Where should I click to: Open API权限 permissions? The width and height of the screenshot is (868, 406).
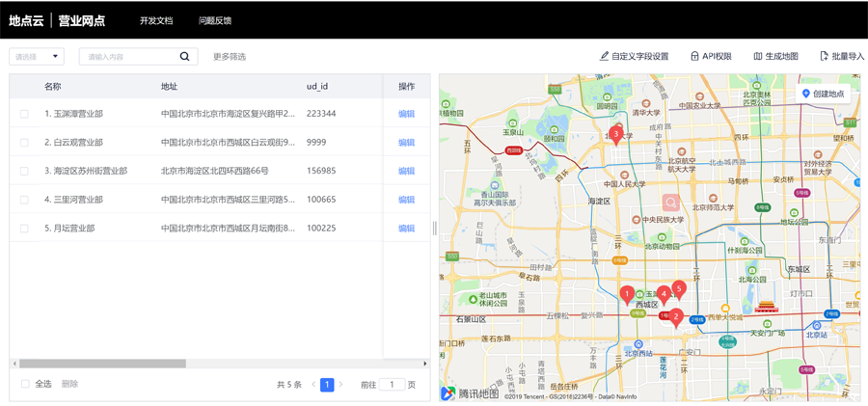coord(711,57)
